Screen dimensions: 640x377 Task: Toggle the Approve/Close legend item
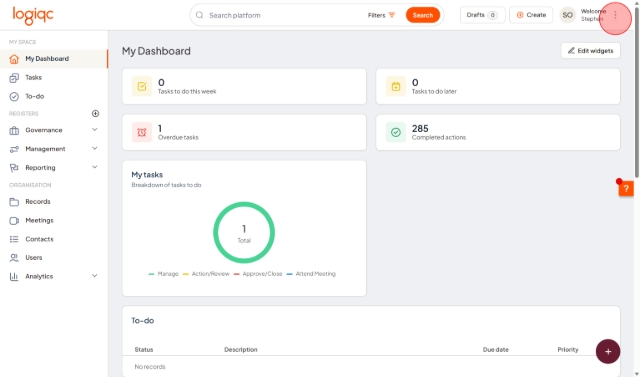pyautogui.click(x=258, y=274)
